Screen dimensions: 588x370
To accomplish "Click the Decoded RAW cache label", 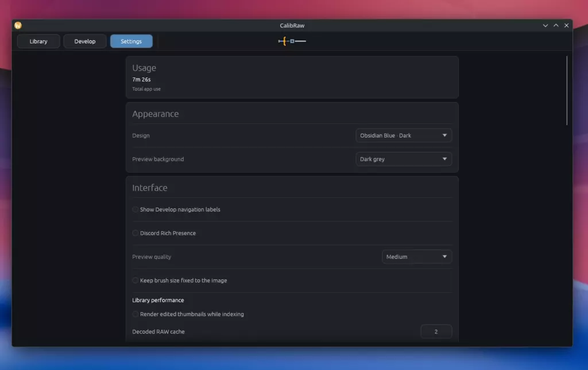I will coord(158,332).
